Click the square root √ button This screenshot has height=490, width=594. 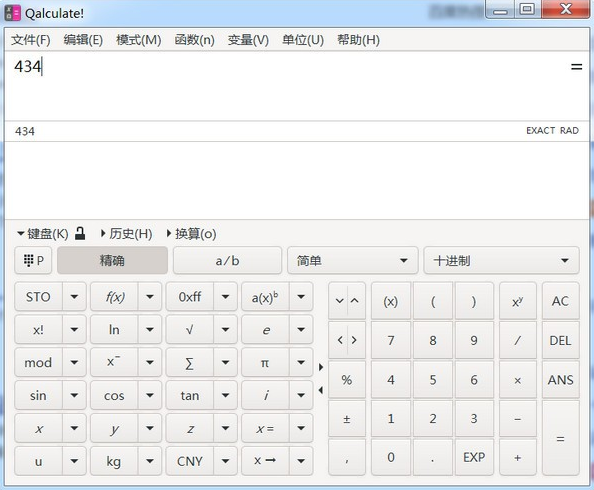190,330
